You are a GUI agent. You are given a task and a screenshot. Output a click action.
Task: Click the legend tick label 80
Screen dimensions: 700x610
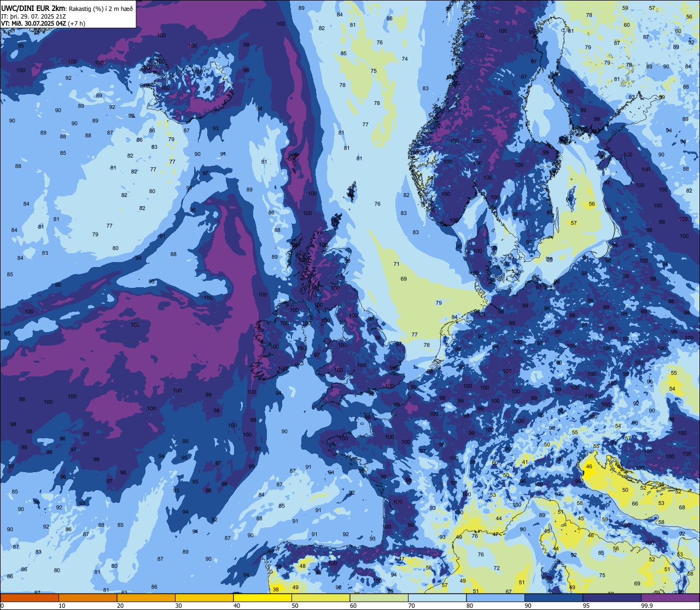click(x=470, y=606)
